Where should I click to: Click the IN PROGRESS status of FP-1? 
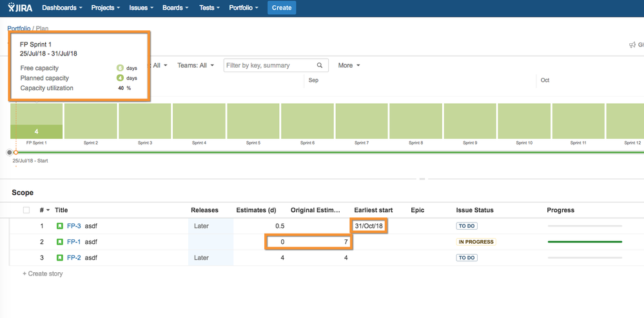coord(476,242)
